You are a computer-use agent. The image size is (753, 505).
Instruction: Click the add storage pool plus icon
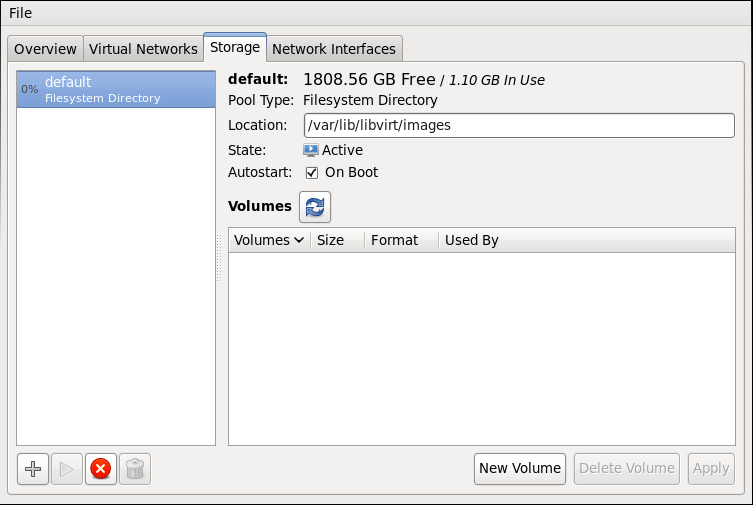pyautogui.click(x=33, y=469)
